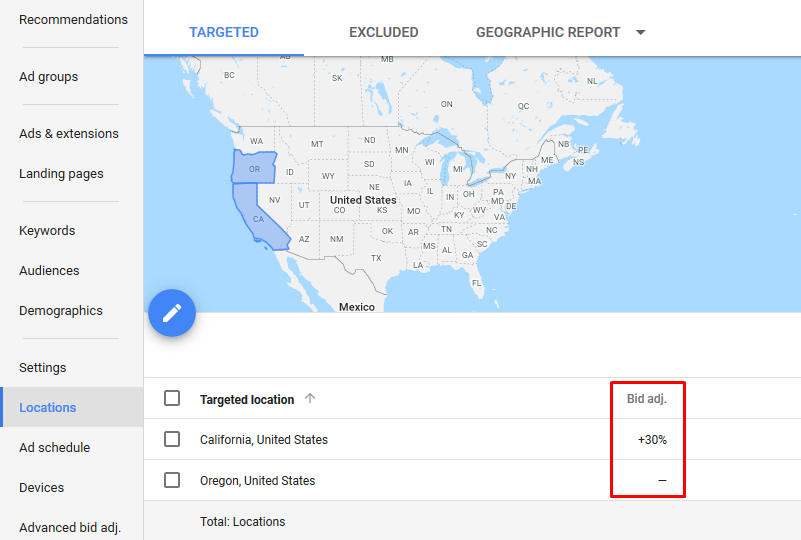
Task: Open Keywords from the left navigation
Action: pyautogui.click(x=47, y=230)
